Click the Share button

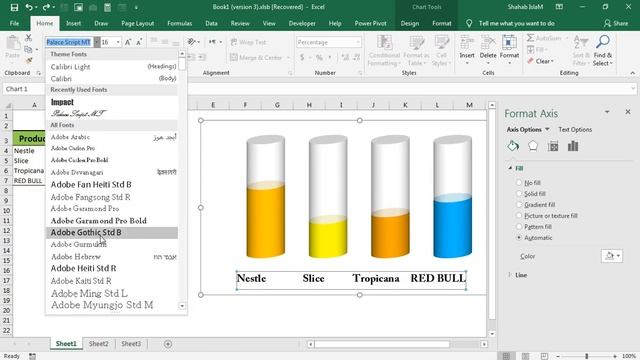click(x=616, y=23)
